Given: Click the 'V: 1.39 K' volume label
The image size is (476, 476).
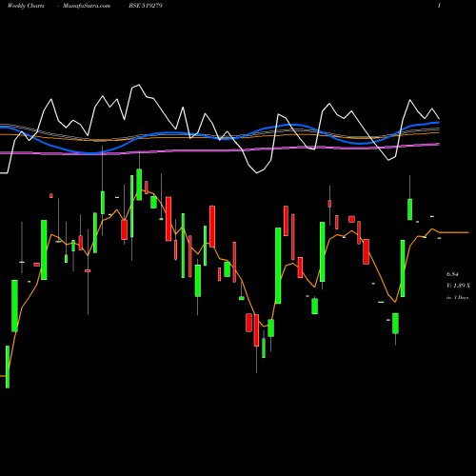Looking at the screenshot, I should click(x=458, y=286).
